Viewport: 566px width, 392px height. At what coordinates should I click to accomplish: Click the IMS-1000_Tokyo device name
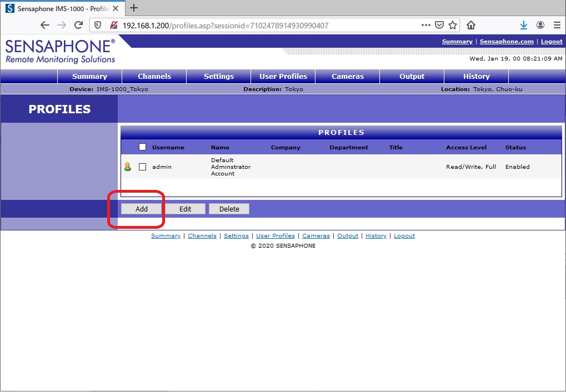click(122, 89)
